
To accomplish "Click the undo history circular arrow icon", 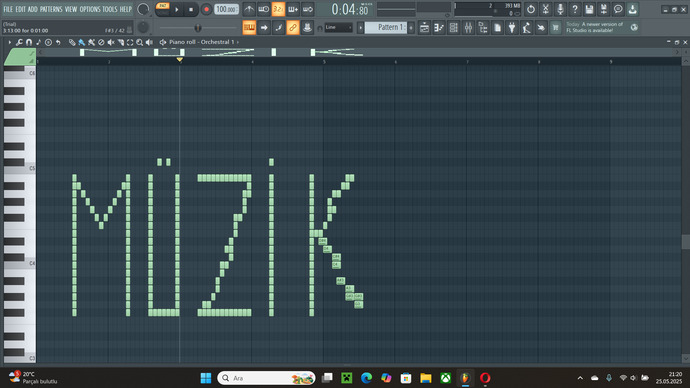I will (531, 9).
